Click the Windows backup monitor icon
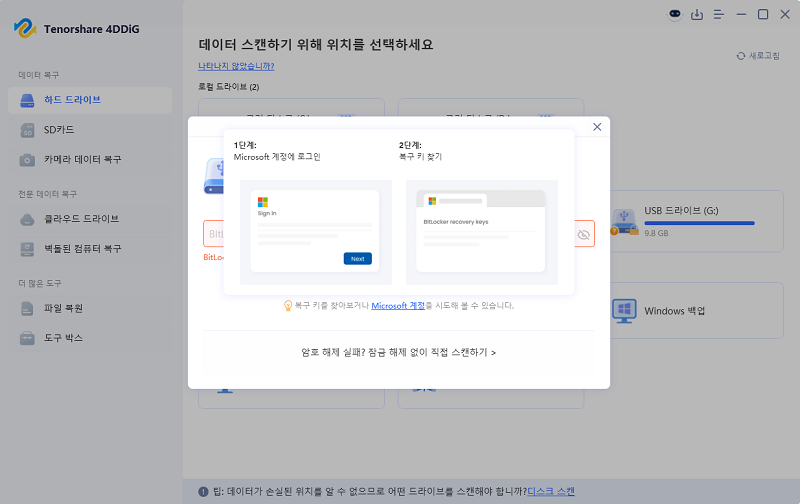800x504 pixels. point(624,311)
